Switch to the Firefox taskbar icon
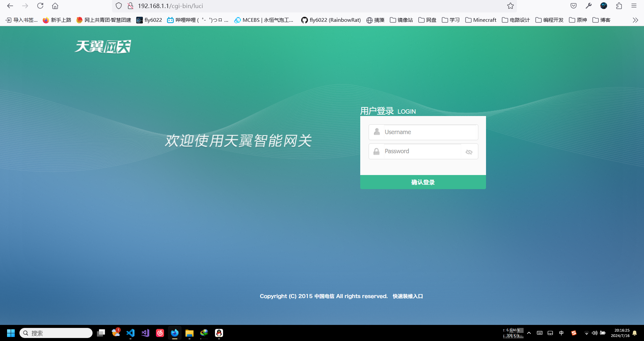Viewport: 644px width, 341px height. coord(175,333)
